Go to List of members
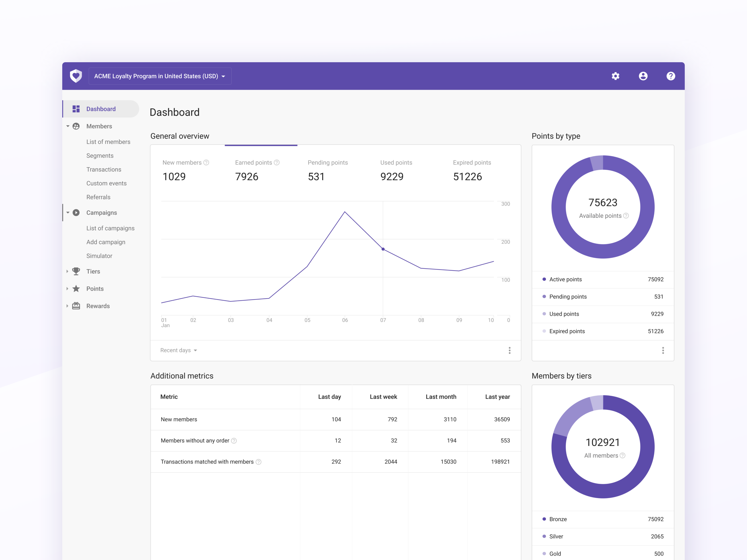The image size is (747, 560). coord(108,142)
